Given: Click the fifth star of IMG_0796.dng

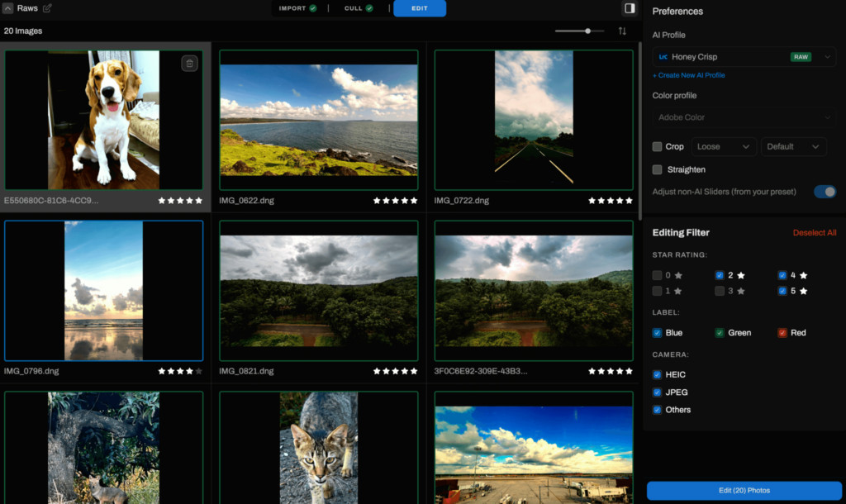Looking at the screenshot, I should (x=198, y=371).
